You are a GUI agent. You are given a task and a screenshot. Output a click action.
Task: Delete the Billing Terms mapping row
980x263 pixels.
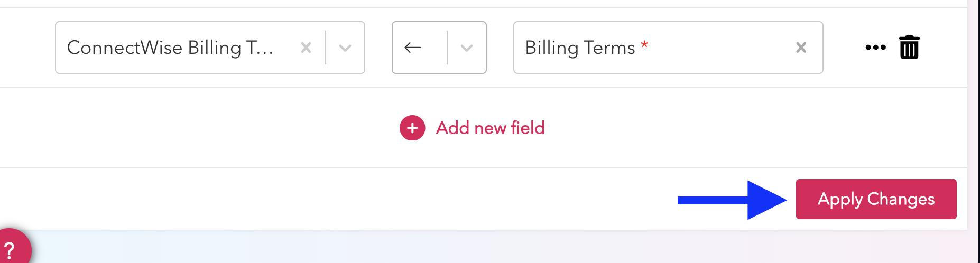click(909, 48)
